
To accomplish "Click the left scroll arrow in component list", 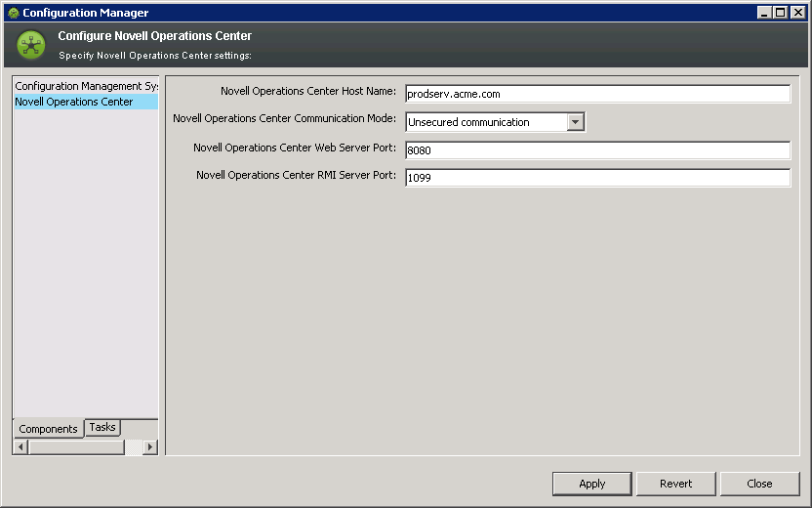I will 20,446.
